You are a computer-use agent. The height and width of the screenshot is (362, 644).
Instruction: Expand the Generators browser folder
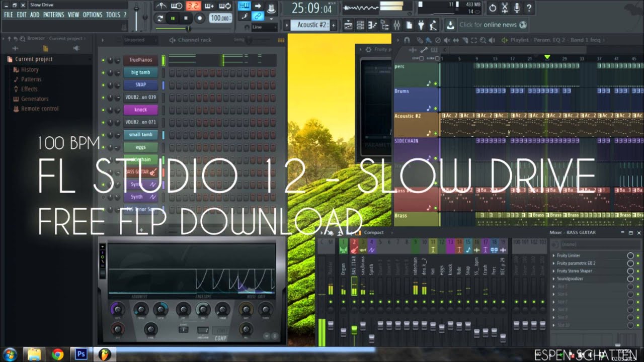pos(35,99)
